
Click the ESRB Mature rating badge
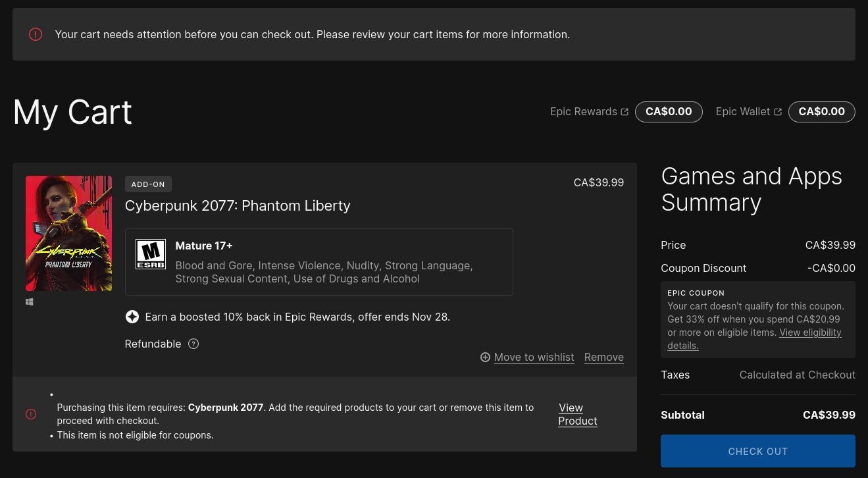tap(151, 254)
